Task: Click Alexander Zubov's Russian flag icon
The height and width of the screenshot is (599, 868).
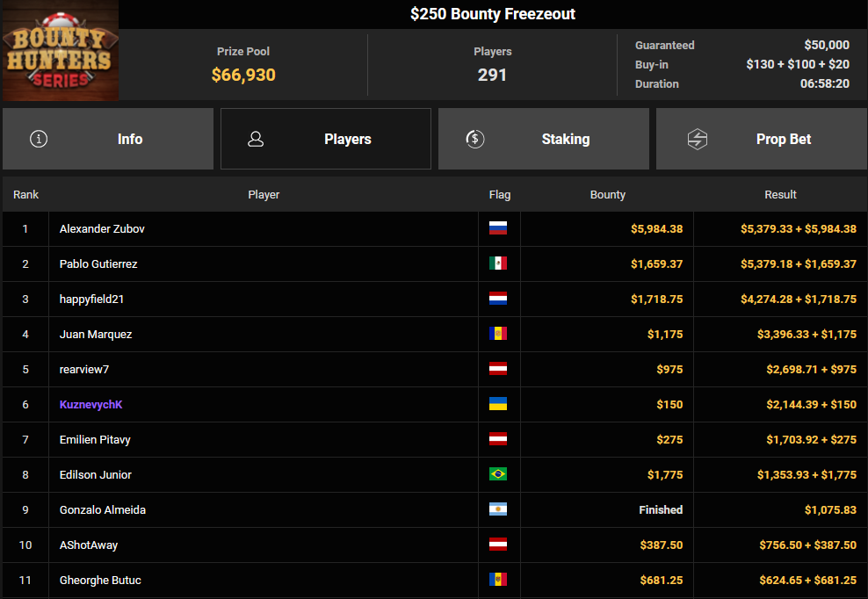Action: [x=498, y=228]
